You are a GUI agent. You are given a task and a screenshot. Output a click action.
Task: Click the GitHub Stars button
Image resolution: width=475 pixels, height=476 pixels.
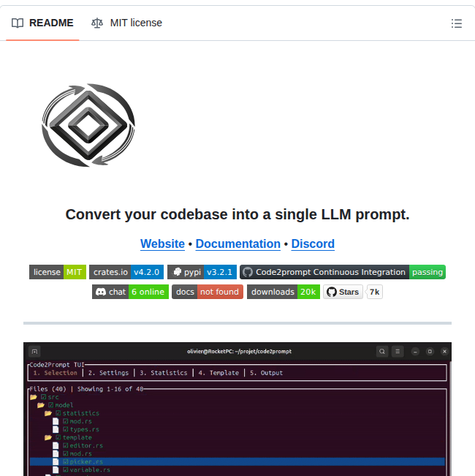tap(343, 292)
